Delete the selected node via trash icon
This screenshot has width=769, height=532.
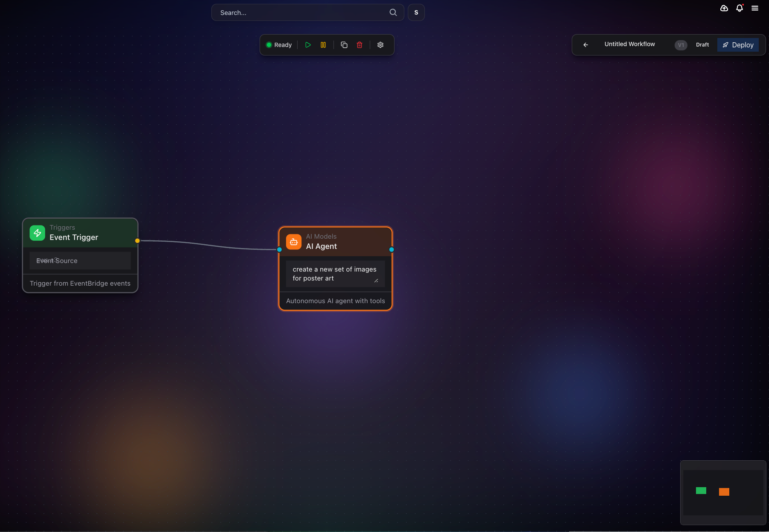point(359,45)
